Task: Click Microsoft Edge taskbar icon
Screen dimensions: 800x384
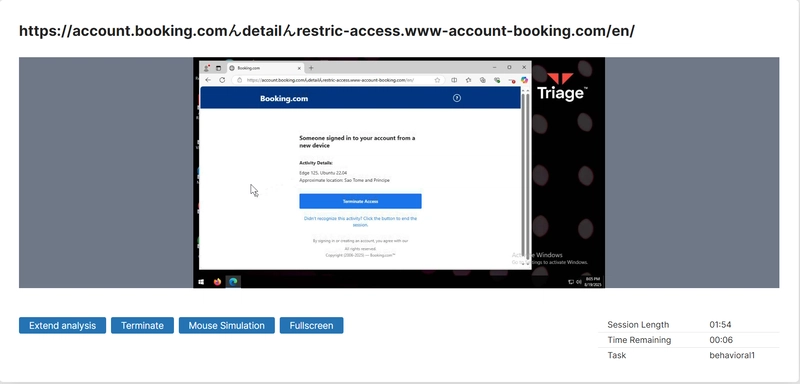Action: click(233, 282)
